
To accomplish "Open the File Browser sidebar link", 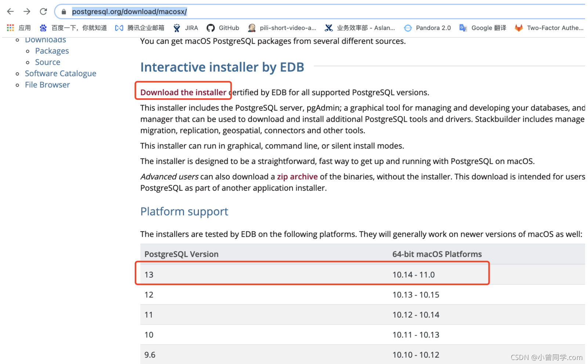I will point(47,85).
